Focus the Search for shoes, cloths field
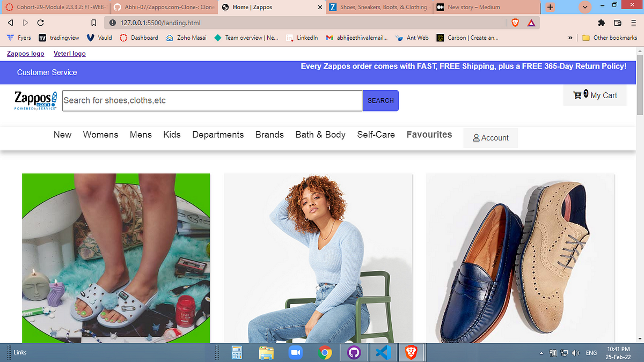Image resolution: width=644 pixels, height=362 pixels. tap(213, 100)
